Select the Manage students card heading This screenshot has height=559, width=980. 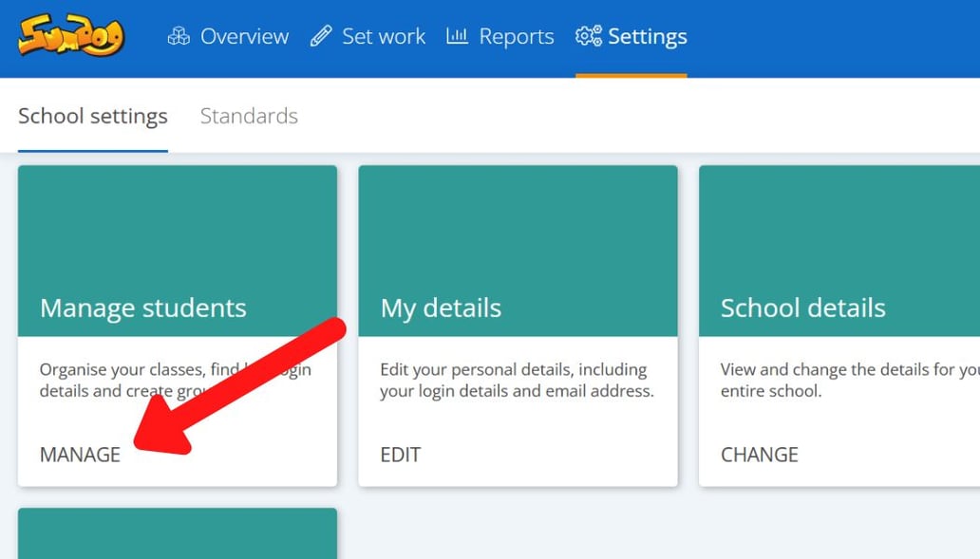coord(142,307)
